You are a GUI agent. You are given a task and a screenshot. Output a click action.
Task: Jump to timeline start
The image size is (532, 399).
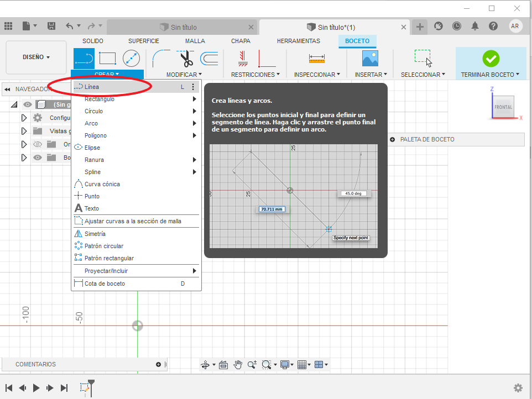point(9,388)
